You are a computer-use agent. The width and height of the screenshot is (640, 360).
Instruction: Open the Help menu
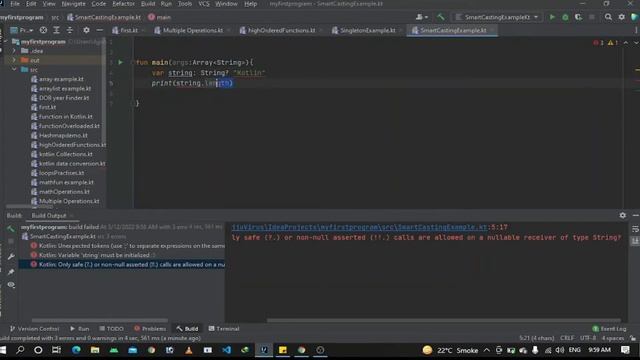(250, 4)
